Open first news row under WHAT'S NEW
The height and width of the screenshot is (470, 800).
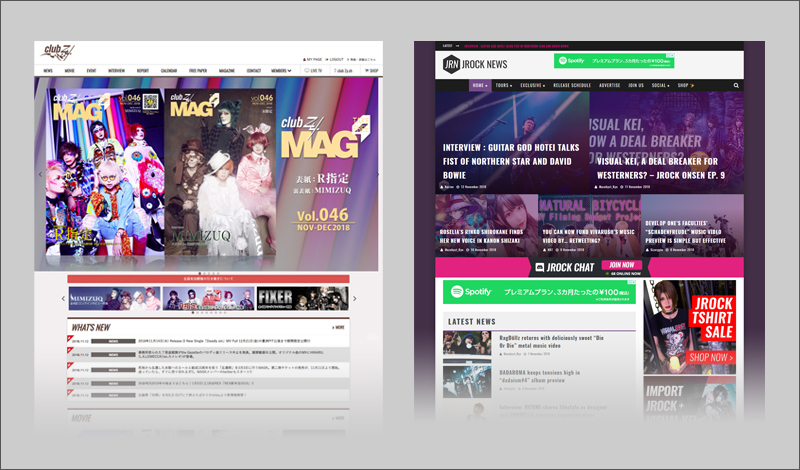[208, 340]
